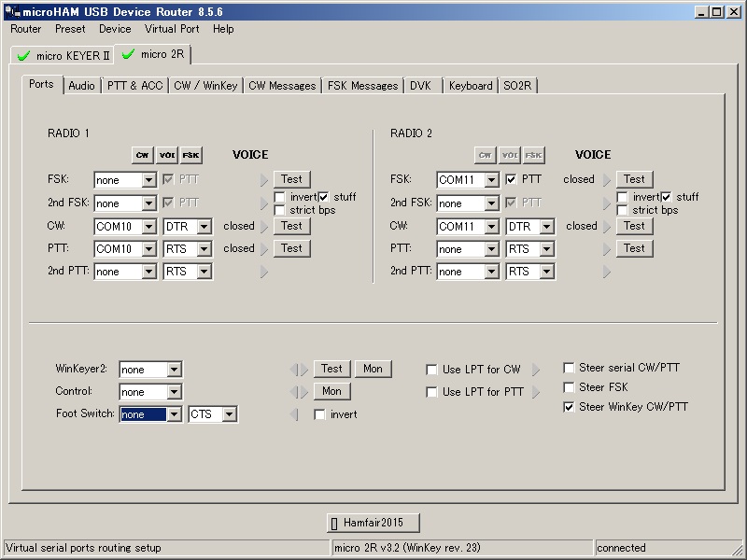
Task: Open Radio 1 FSK port dropdown
Action: (148, 180)
